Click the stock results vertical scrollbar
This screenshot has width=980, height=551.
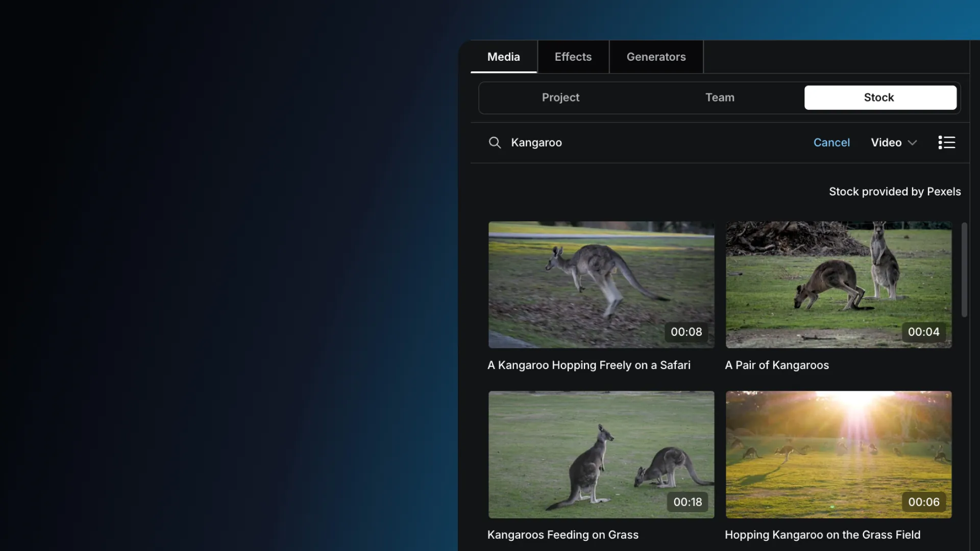tap(964, 269)
